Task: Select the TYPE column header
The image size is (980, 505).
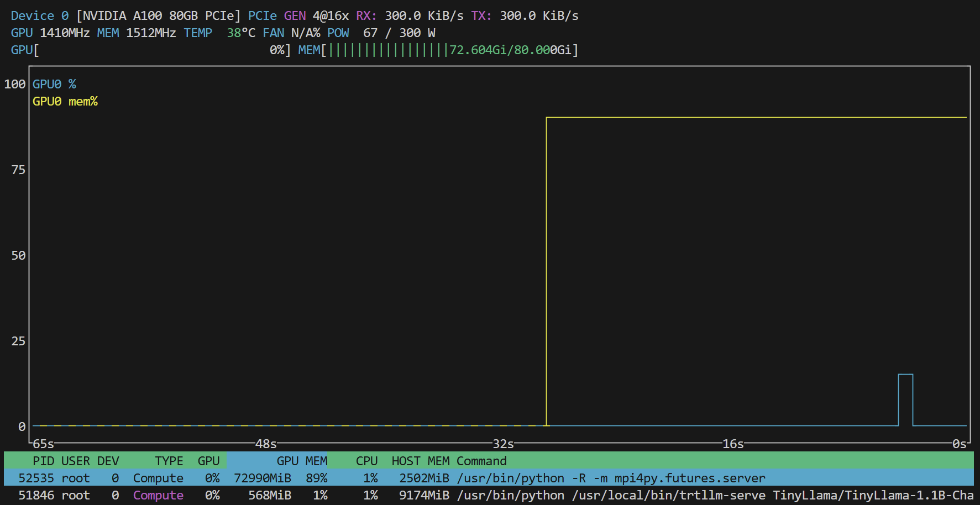Action: coord(169,461)
